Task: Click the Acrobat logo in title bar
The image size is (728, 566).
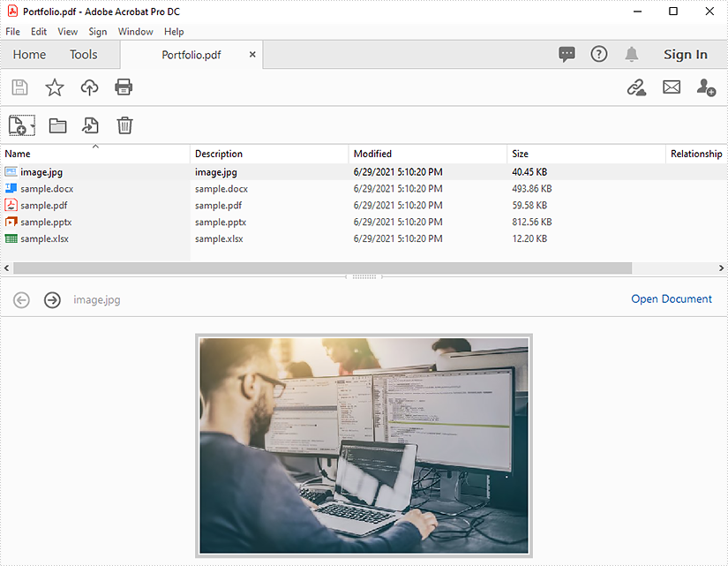Action: (12, 11)
